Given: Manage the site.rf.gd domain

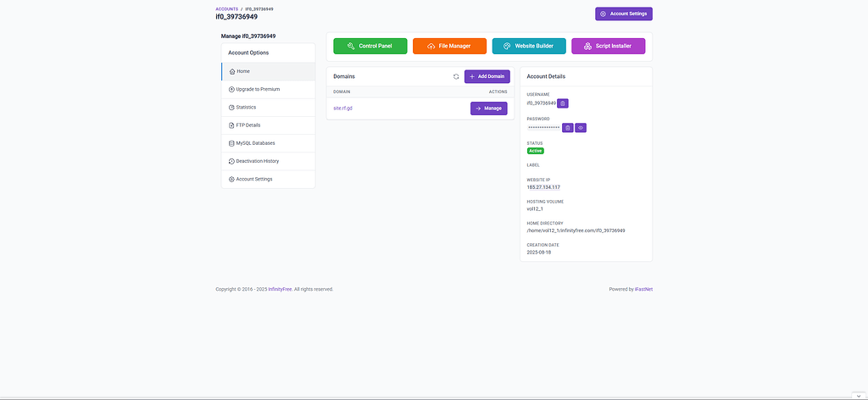Looking at the screenshot, I should pos(489,108).
